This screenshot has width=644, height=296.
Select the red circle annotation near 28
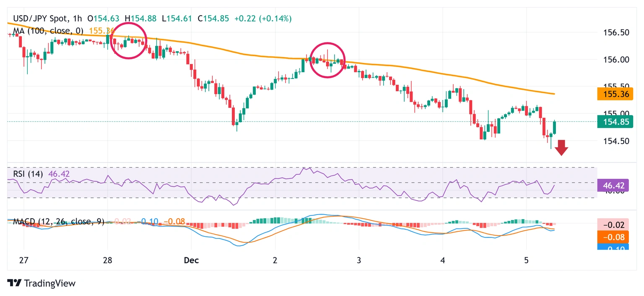(x=129, y=41)
